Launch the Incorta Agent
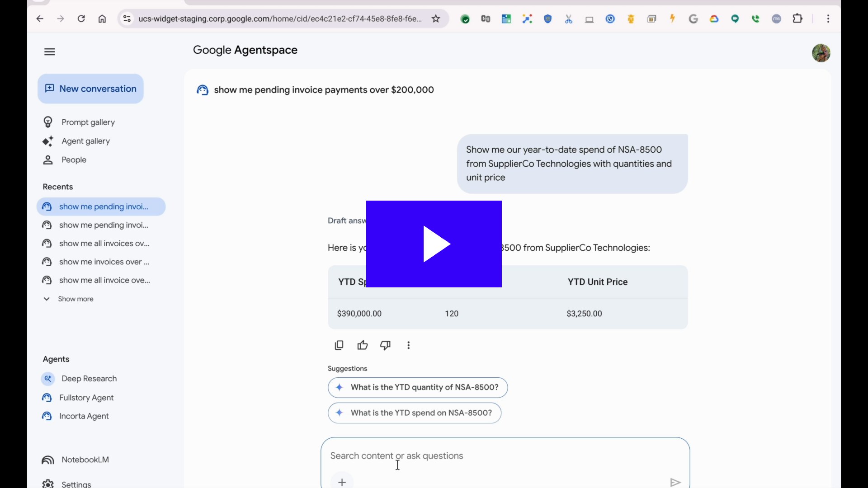The width and height of the screenshot is (868, 488). pyautogui.click(x=75, y=416)
